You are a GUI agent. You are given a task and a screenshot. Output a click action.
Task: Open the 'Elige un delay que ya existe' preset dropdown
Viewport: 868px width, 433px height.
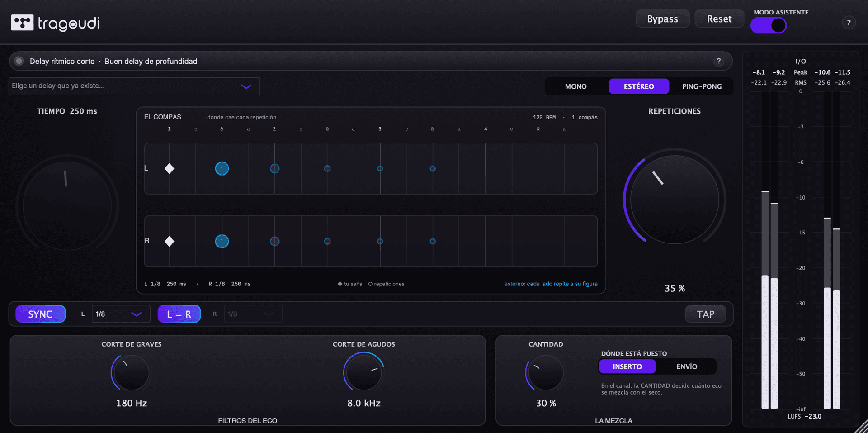134,86
